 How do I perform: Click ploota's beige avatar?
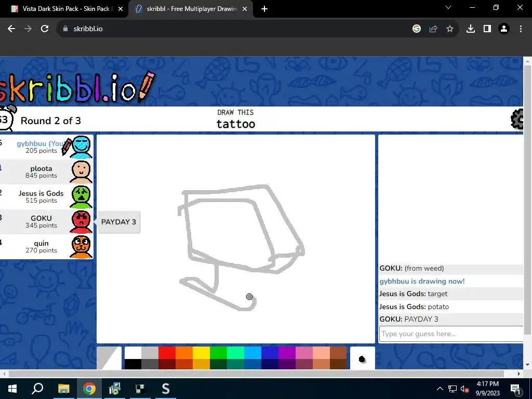point(82,172)
